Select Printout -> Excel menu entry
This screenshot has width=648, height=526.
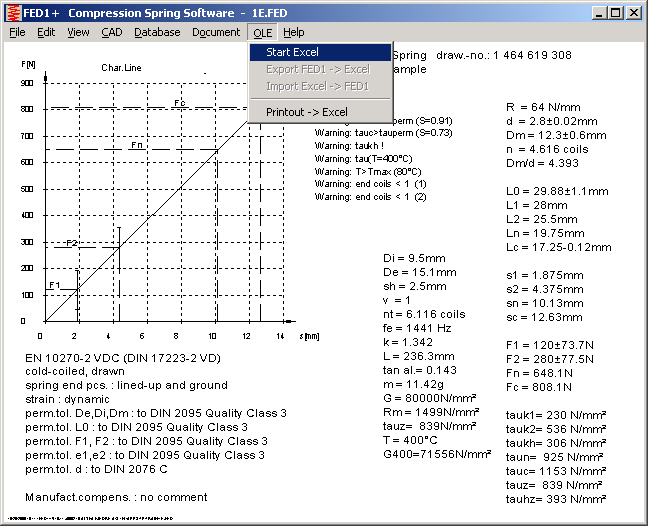click(321, 112)
